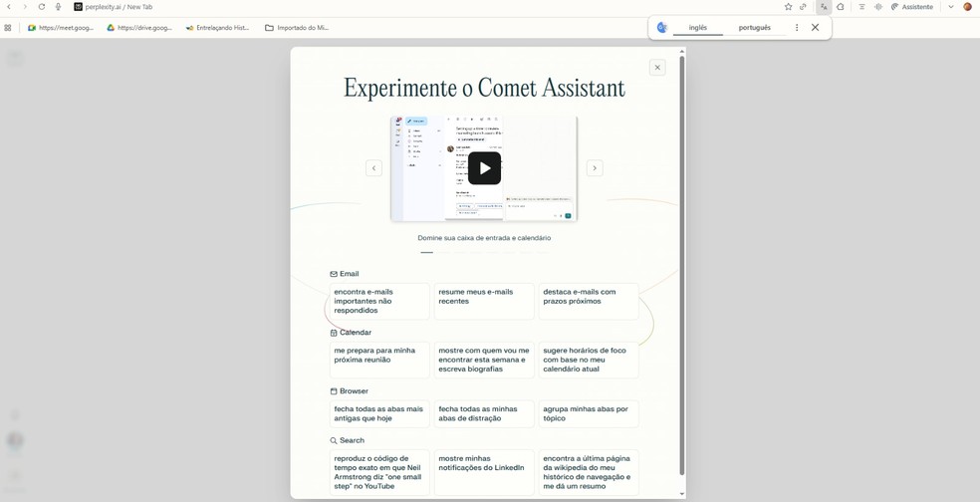Open the Google Meet bookmark
Image resolution: width=980 pixels, height=502 pixels.
[61, 28]
